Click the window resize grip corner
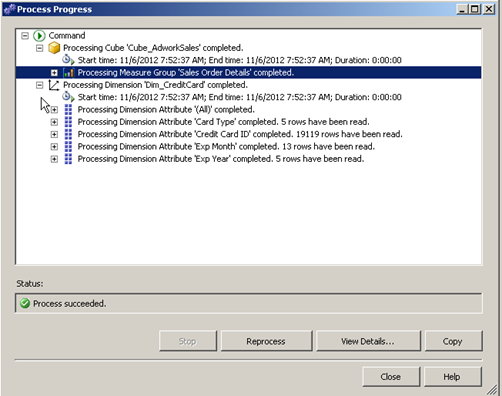Image resolution: width=502 pixels, height=396 pixels. coord(492,390)
